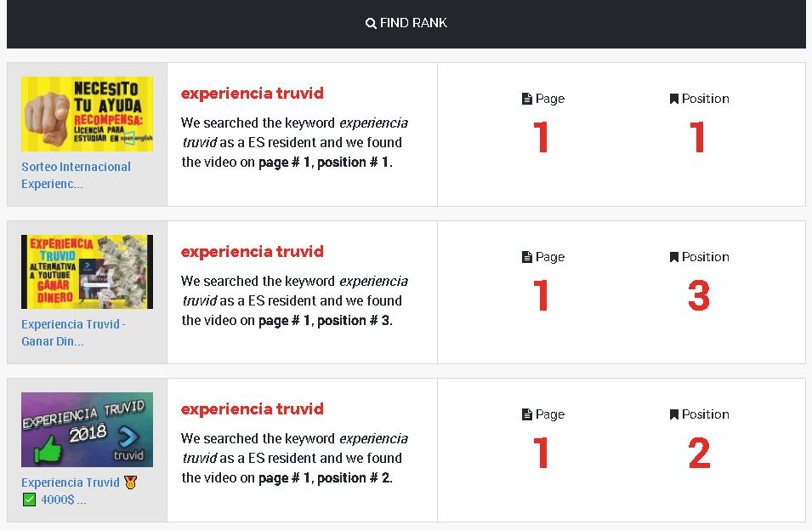Click the Position bookmark icon in first result
The height and width of the screenshot is (531, 812).
coord(674,99)
